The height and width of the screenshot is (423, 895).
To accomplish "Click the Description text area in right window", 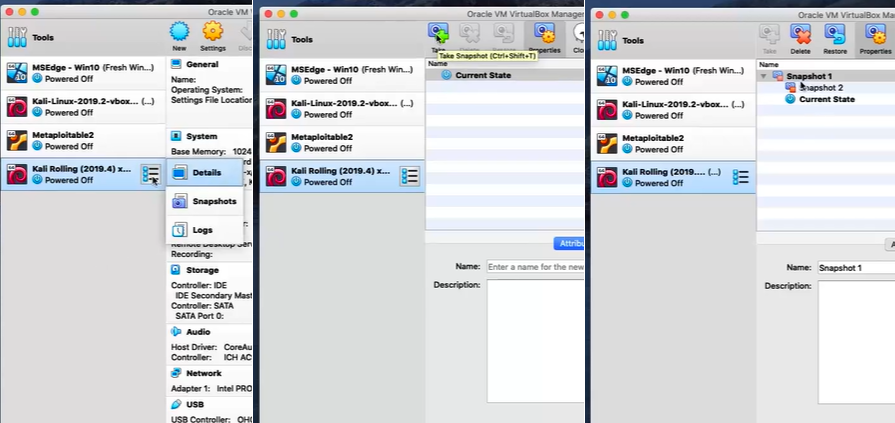I will (856, 342).
